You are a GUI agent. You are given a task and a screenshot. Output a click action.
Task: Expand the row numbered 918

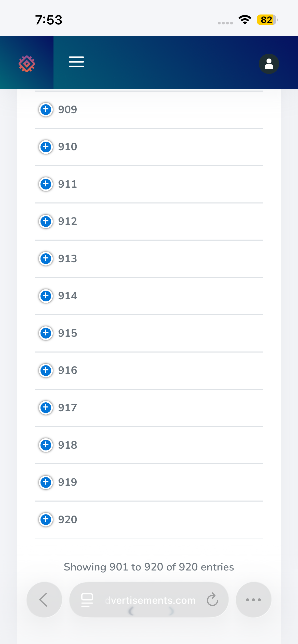click(46, 445)
